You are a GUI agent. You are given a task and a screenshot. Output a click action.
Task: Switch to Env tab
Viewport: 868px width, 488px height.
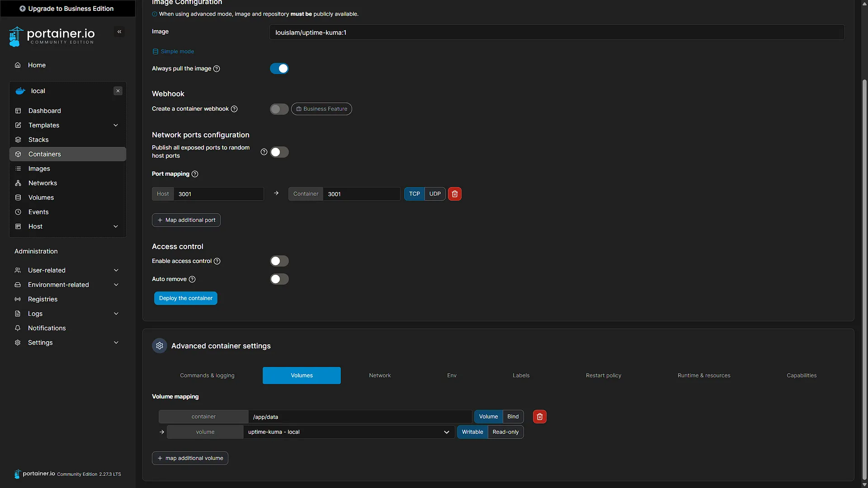[x=452, y=375]
